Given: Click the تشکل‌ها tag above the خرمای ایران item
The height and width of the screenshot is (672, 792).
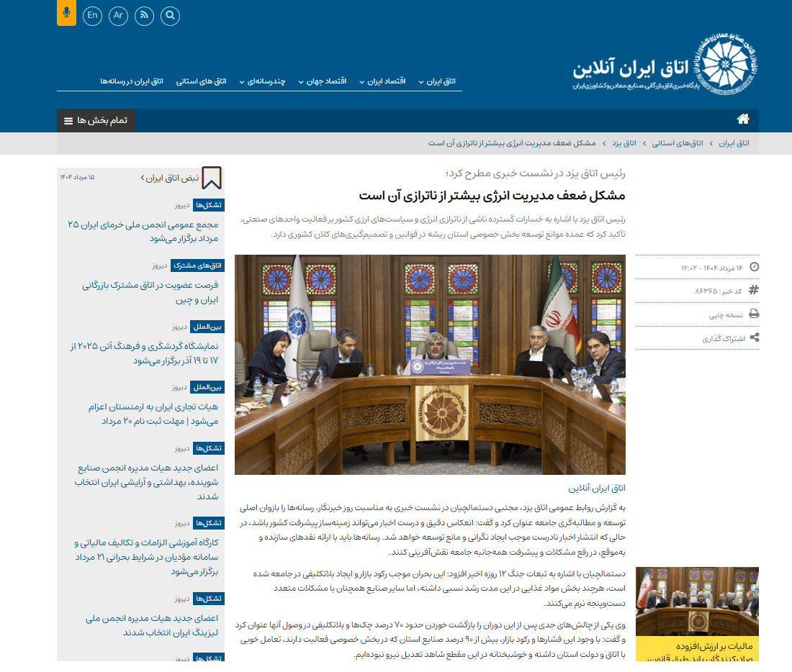Looking at the screenshot, I should pyautogui.click(x=209, y=205).
